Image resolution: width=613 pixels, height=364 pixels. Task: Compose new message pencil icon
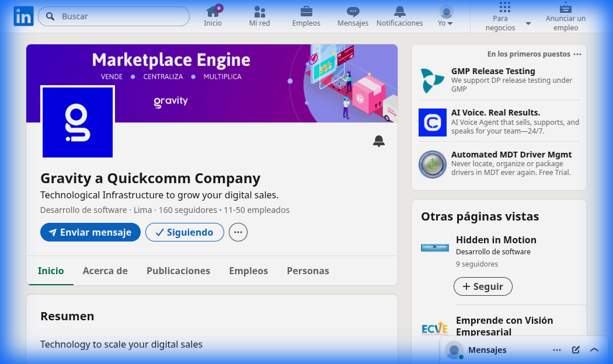click(x=576, y=350)
